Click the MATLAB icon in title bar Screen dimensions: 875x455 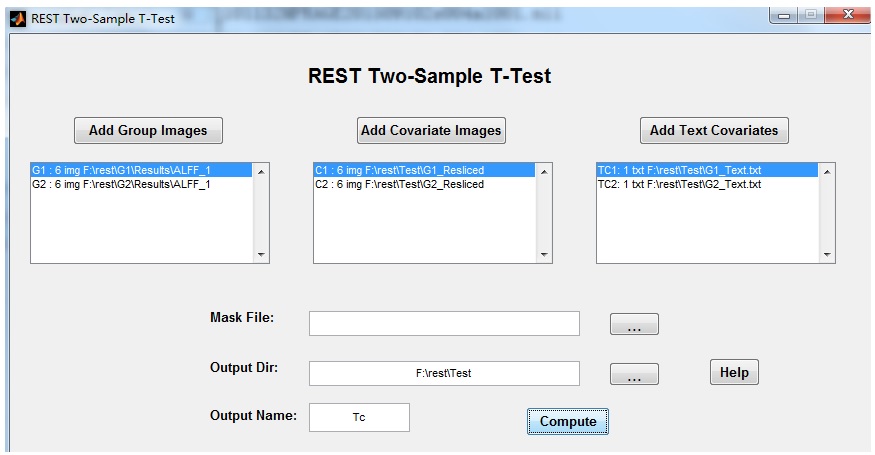(17, 18)
